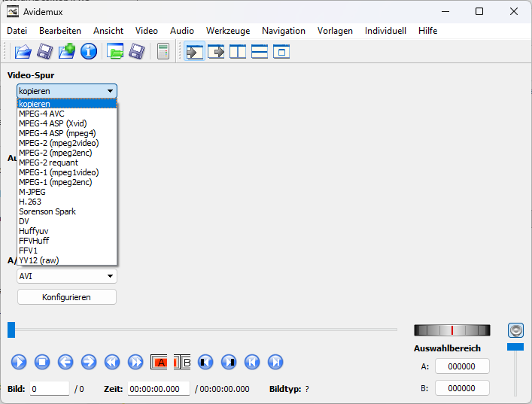This screenshot has width=532, height=404.
Task: Stop playback with the stop button
Action: point(42,362)
